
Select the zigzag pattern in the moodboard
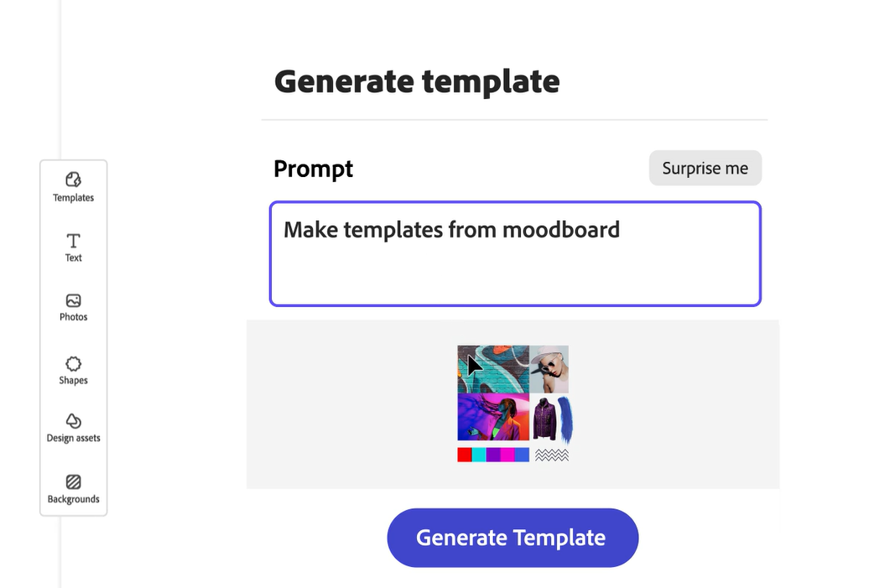[x=551, y=455]
